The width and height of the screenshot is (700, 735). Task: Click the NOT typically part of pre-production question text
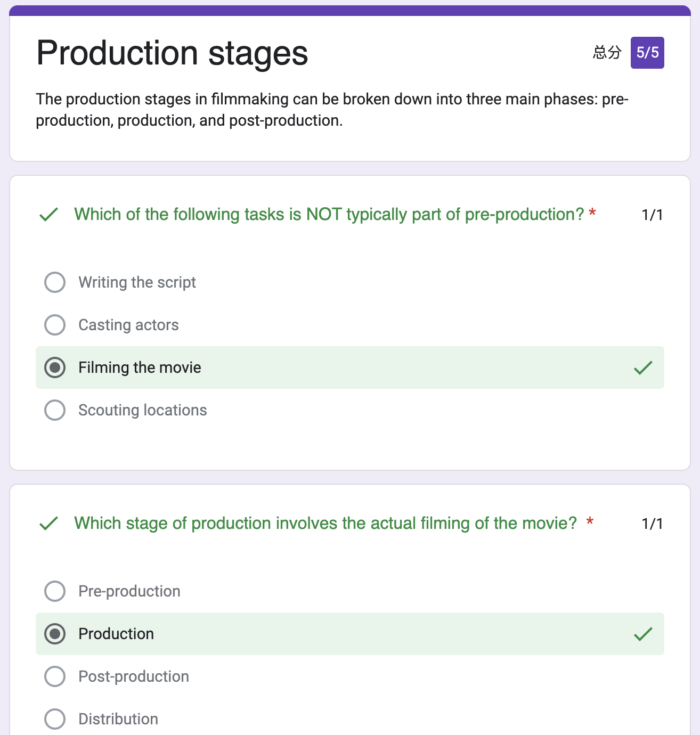[329, 214]
